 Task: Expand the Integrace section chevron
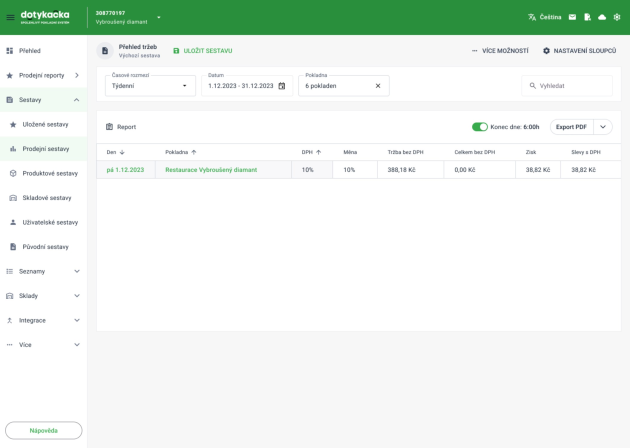77,320
